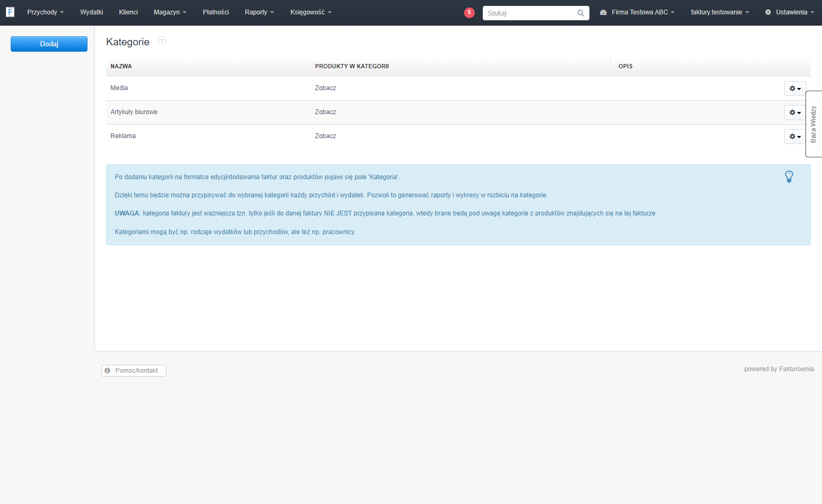The width and height of the screenshot is (822, 504).
Task: Open the Ustawienia settings menu
Action: coord(789,12)
